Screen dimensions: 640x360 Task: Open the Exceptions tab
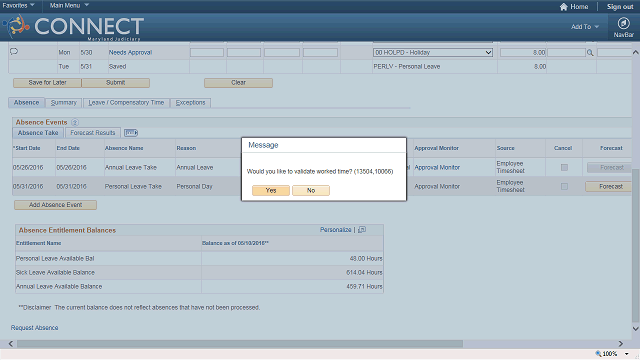click(191, 102)
